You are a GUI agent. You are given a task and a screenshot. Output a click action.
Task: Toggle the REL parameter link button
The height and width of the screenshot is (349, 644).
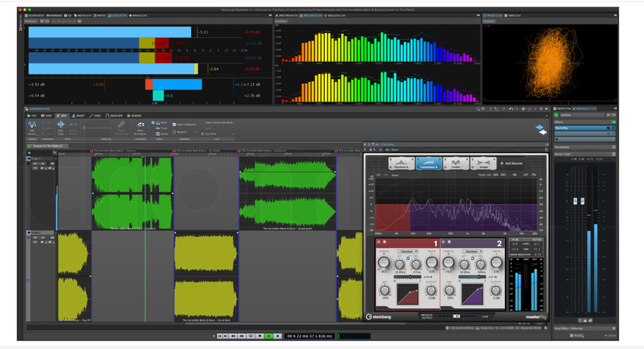[503, 174]
